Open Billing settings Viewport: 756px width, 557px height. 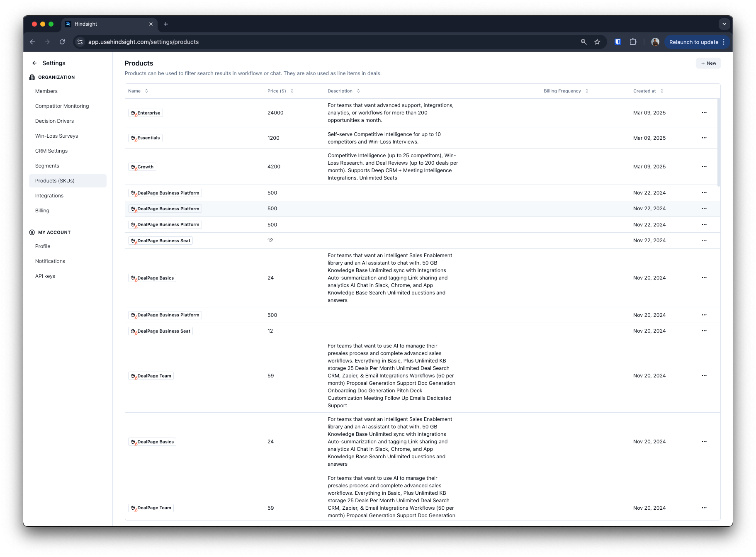coord(68,211)
